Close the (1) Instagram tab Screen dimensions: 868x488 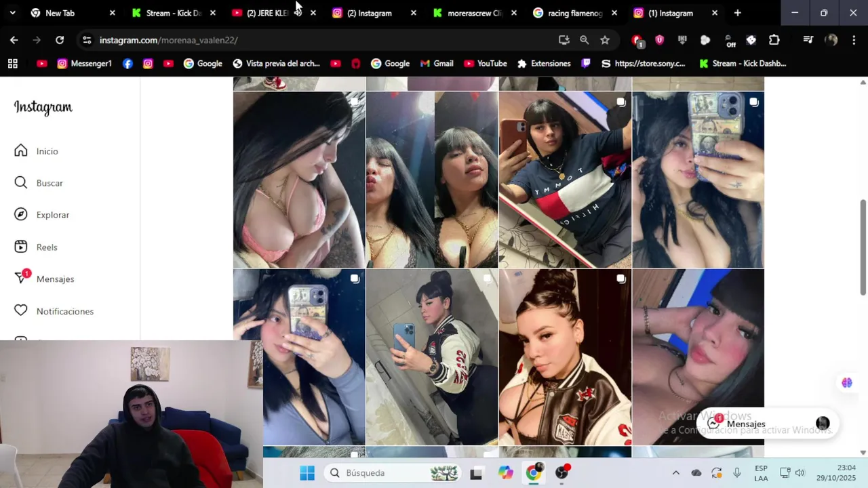715,13
